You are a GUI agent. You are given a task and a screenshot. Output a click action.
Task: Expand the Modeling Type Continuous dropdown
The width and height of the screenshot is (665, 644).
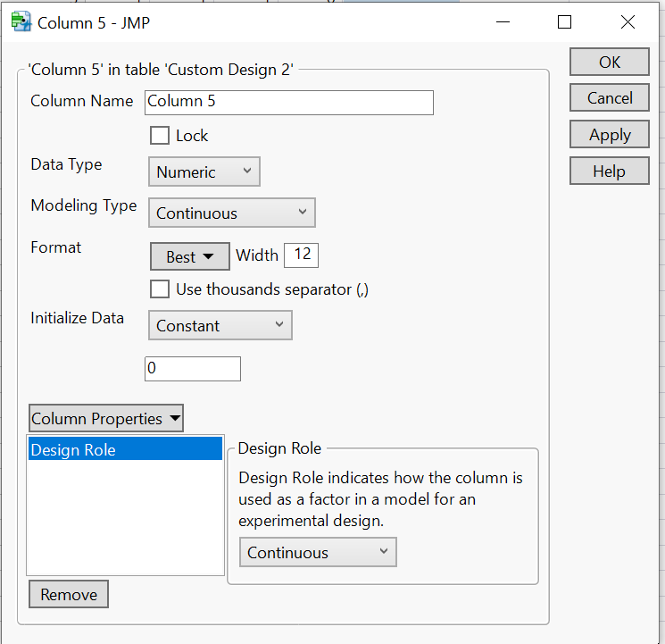click(232, 213)
